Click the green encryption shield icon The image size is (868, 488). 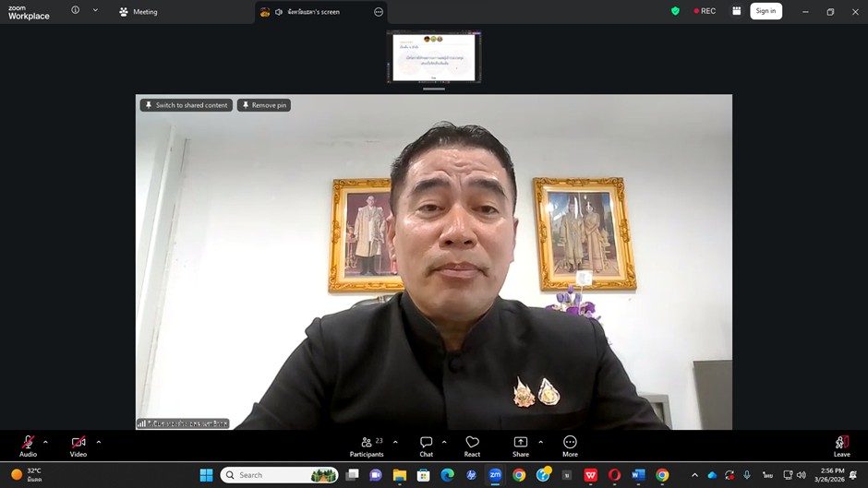(x=675, y=11)
